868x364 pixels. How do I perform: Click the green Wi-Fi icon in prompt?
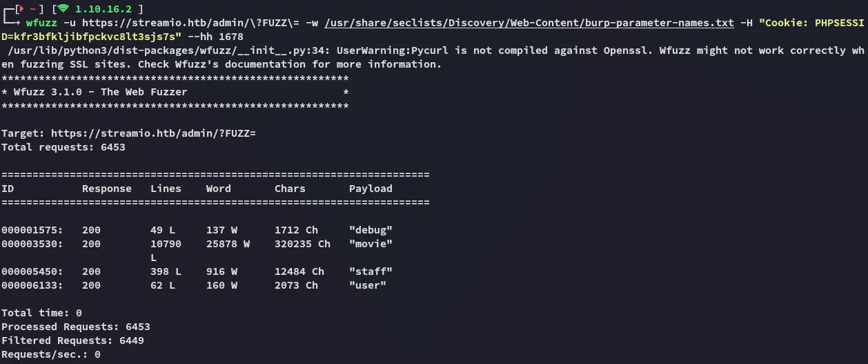63,9
